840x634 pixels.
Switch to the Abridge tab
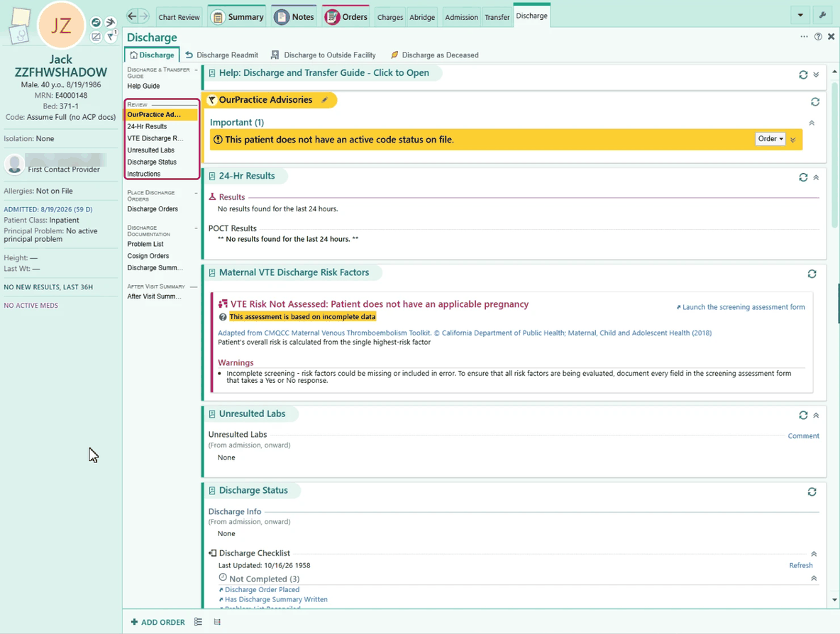pos(422,17)
